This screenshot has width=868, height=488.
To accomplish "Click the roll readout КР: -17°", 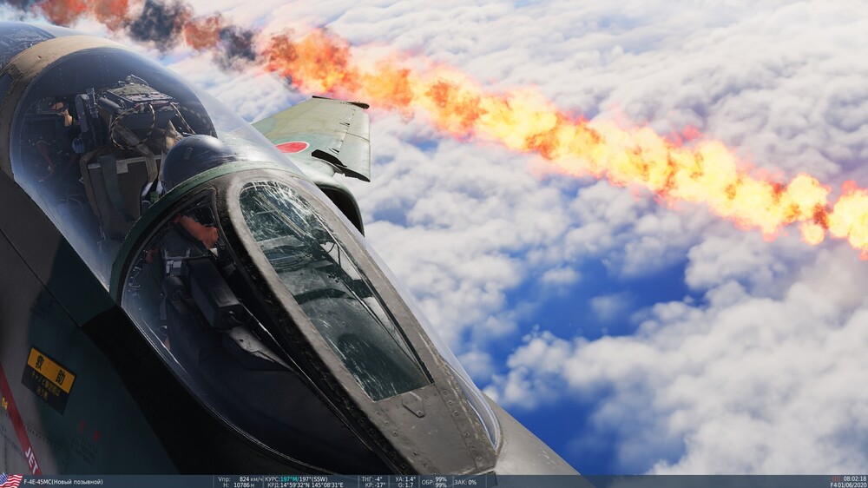I will 375,485.
